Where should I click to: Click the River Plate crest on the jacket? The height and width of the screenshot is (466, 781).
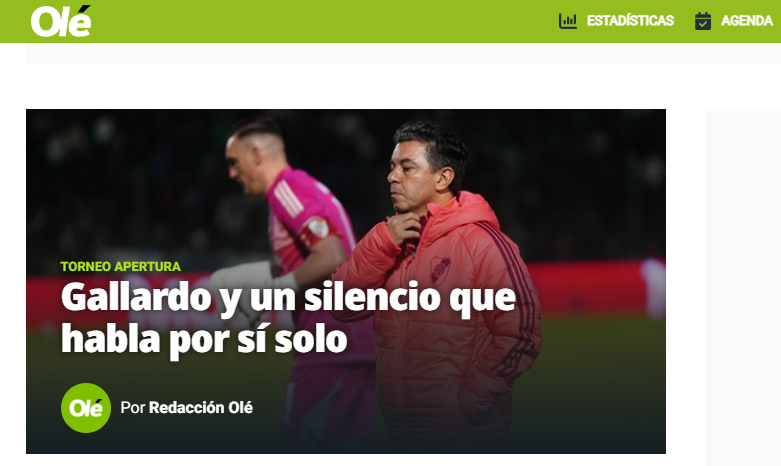pyautogui.click(x=440, y=269)
